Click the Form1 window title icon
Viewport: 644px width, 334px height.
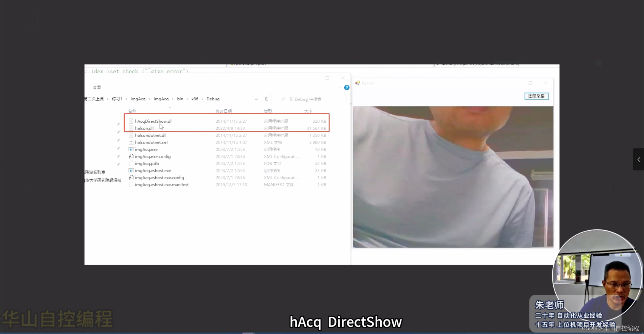(x=357, y=83)
